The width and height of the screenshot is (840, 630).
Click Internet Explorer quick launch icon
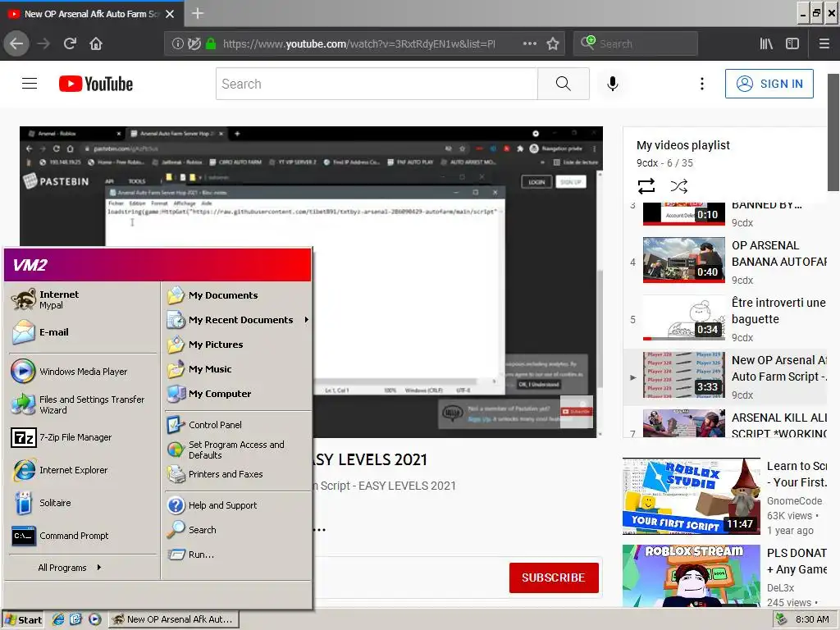point(58,619)
